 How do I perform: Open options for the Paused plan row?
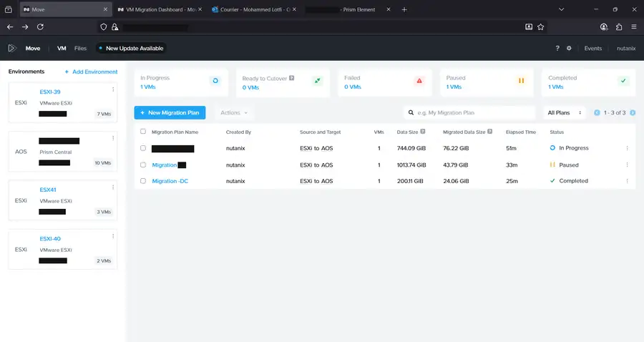627,165
